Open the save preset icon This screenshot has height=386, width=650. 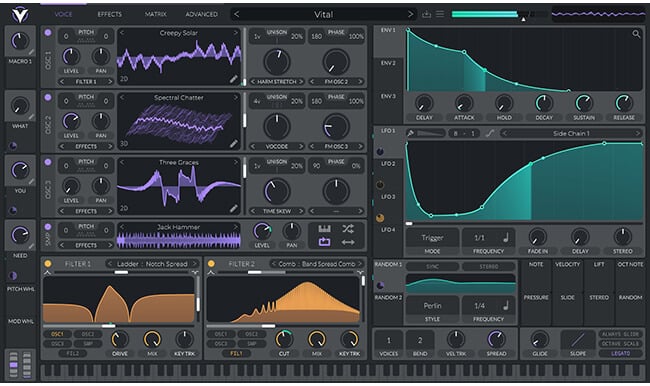pyautogui.click(x=426, y=14)
